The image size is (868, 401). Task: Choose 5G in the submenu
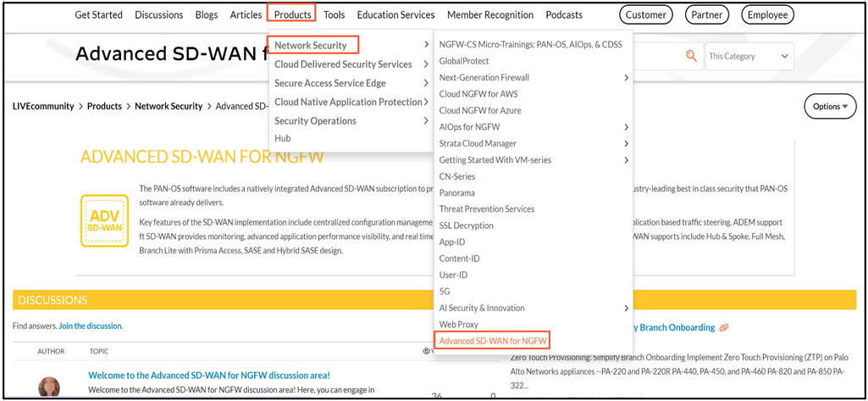[x=445, y=292]
